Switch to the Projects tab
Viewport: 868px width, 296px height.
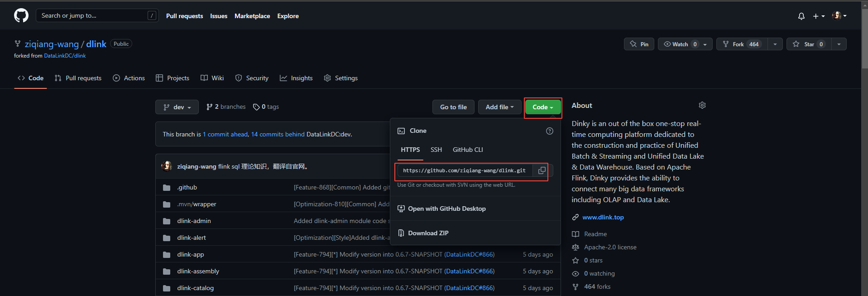point(173,78)
